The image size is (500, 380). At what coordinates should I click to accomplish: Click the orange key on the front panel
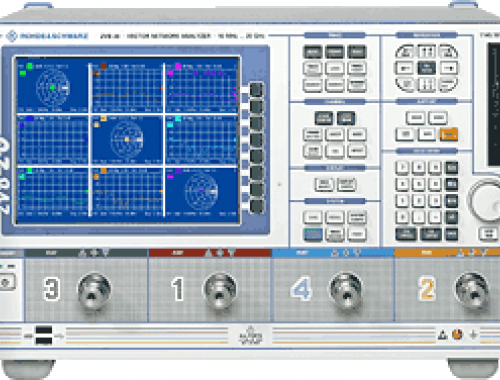pyautogui.click(x=449, y=134)
